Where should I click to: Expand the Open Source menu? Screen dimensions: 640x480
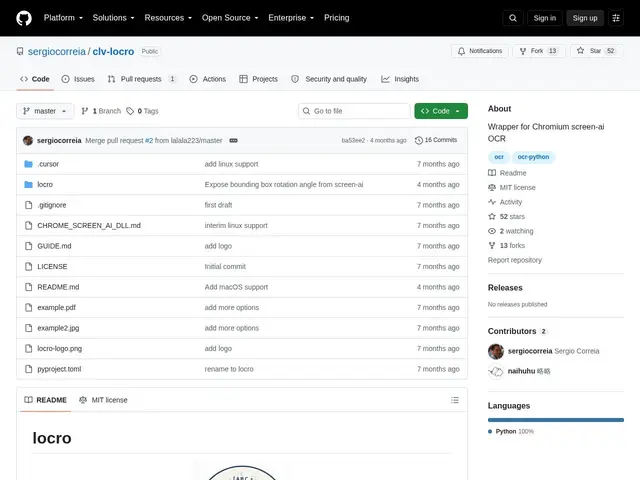coord(230,18)
